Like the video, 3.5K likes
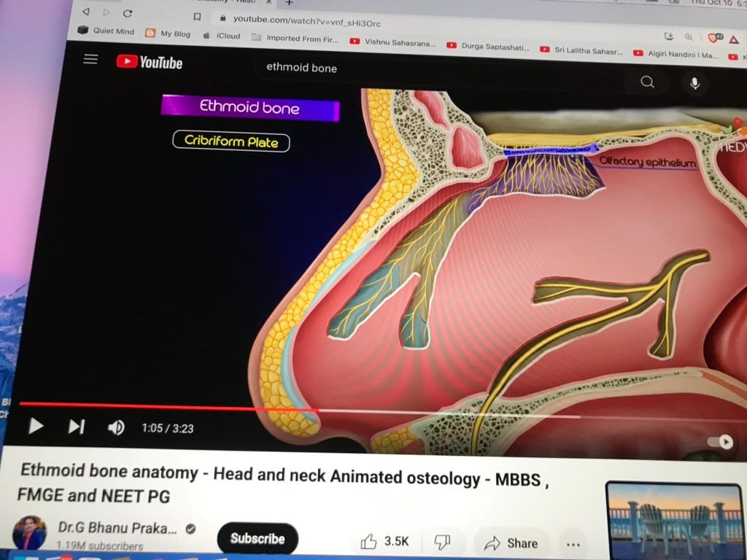Screen dimensions: 747x560 384,542
